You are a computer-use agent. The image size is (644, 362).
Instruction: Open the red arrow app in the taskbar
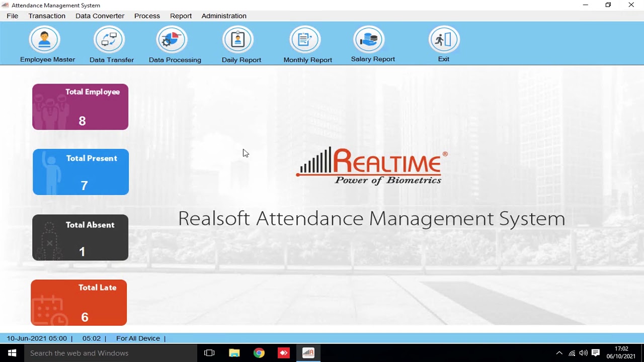pos(284,353)
